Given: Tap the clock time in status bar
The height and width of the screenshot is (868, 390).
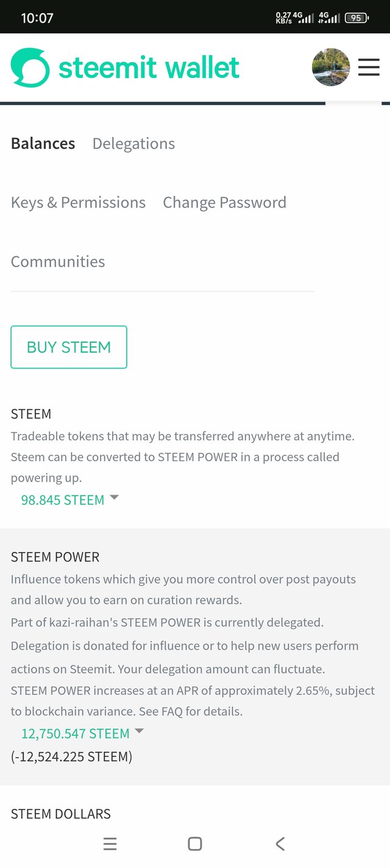Looking at the screenshot, I should coord(37,18).
